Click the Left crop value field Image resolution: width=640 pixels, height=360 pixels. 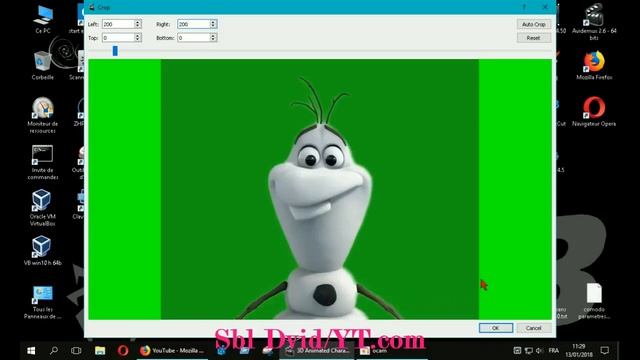click(x=118, y=24)
